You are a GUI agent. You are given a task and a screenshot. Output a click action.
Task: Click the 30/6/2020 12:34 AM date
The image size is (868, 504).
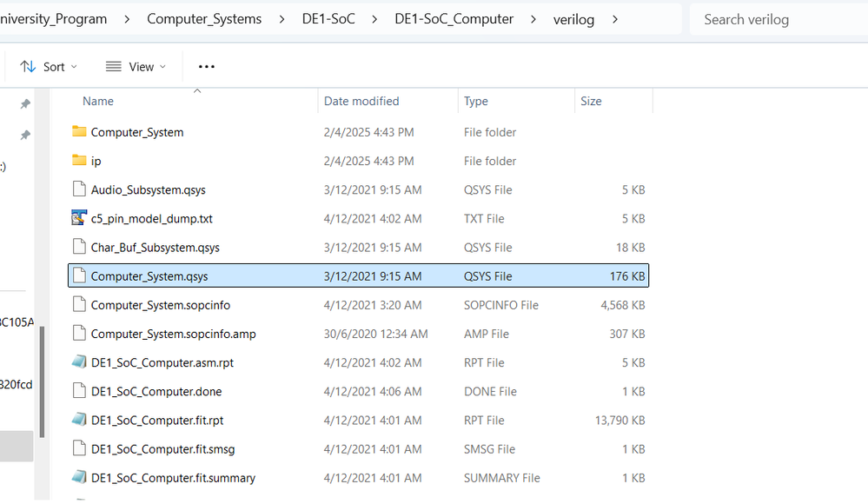(x=376, y=334)
